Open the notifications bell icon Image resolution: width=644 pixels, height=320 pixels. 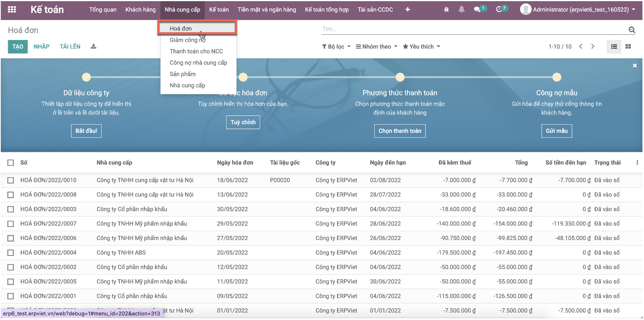tap(461, 10)
